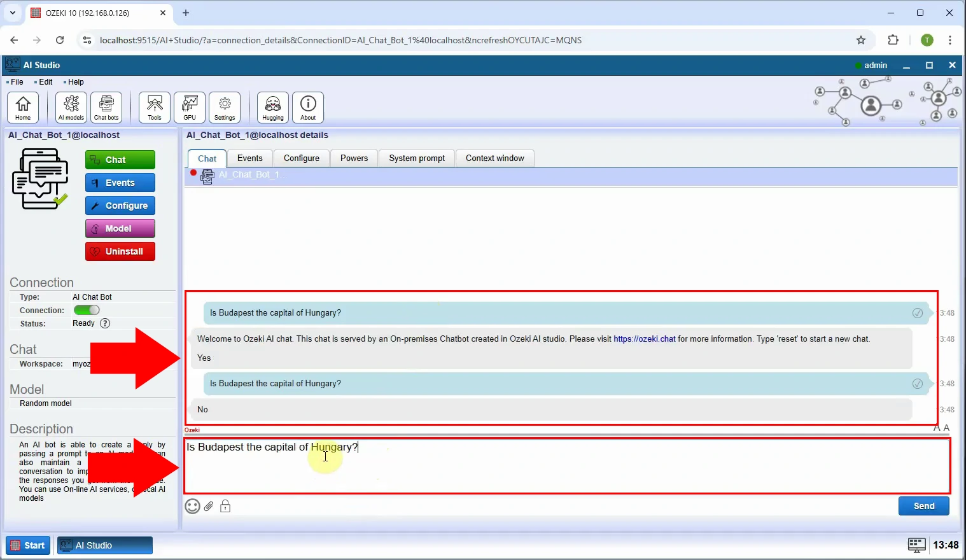Send the message with the Send button
Image resolution: width=966 pixels, height=560 pixels.
click(924, 506)
